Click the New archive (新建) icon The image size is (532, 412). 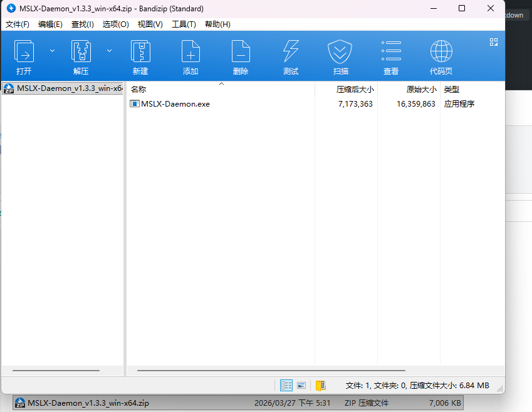[x=140, y=51]
